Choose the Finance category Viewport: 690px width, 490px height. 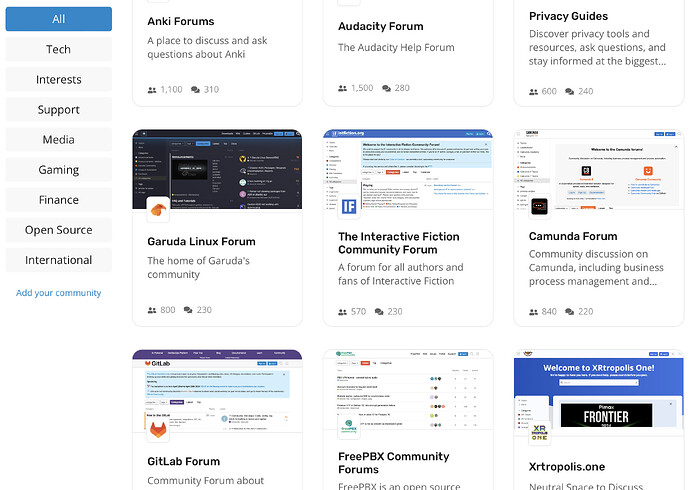tap(59, 200)
